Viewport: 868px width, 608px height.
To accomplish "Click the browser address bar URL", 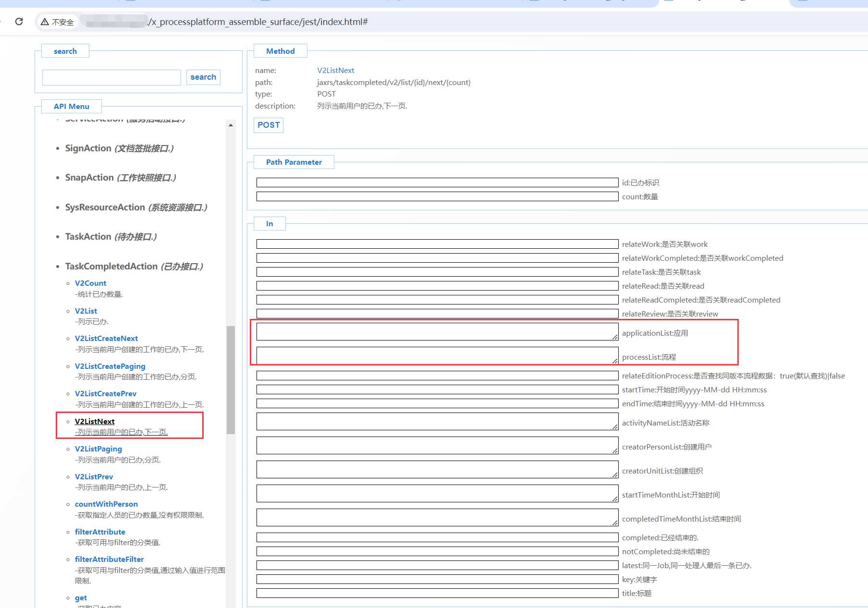I will [x=258, y=22].
